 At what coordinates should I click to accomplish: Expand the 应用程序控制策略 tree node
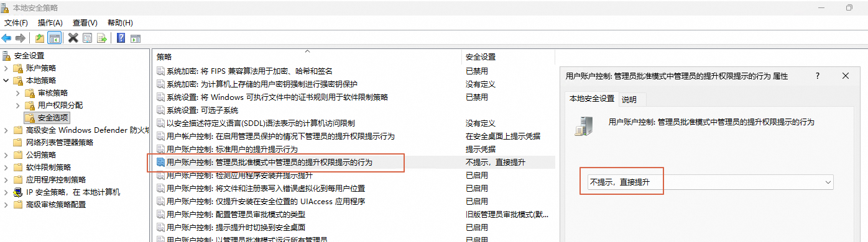pyautogui.click(x=7, y=179)
